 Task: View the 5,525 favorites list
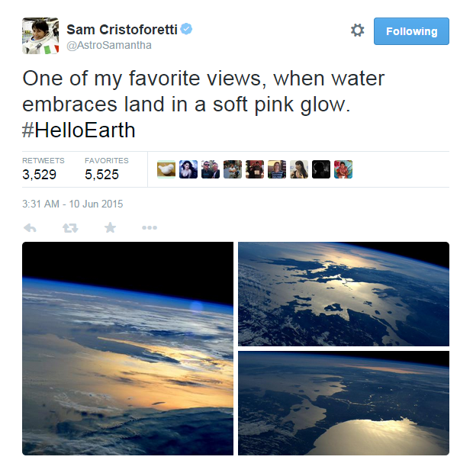coord(101,174)
